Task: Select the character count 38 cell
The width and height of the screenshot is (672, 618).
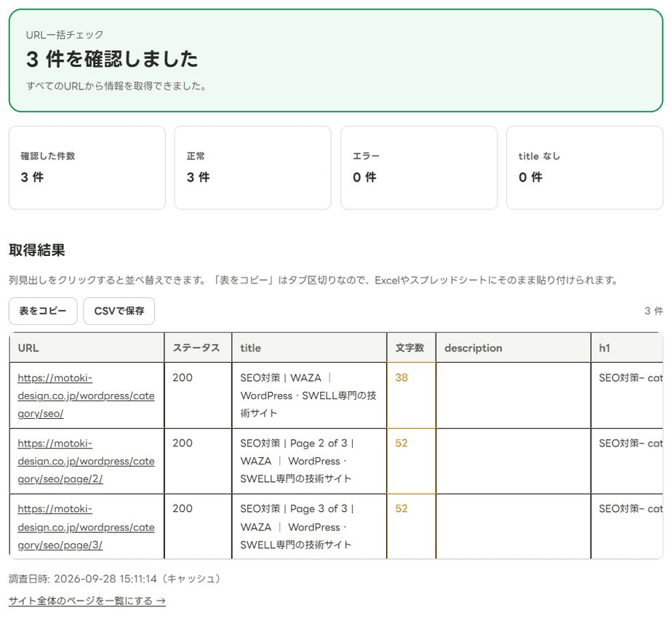Action: (411, 395)
